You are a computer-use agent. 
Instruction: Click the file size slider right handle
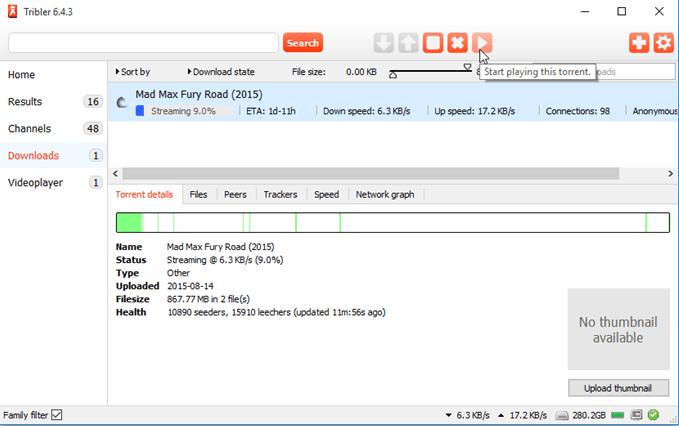467,67
